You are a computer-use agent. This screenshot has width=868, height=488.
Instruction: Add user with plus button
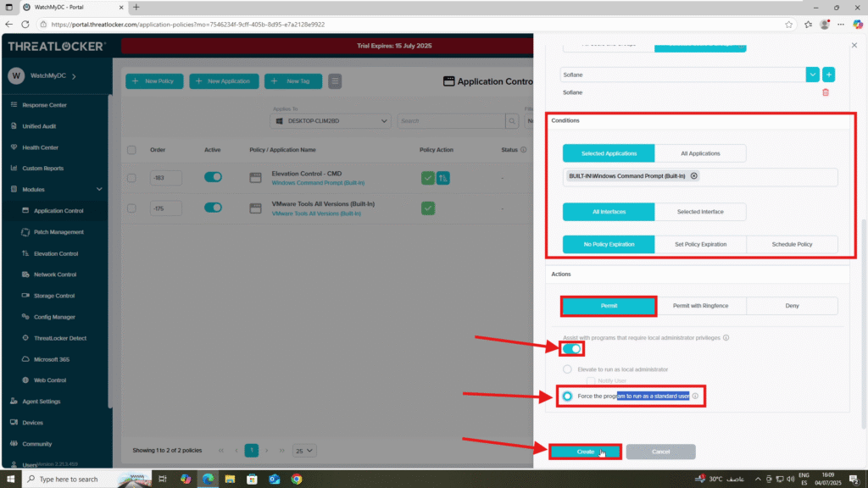[x=828, y=75]
